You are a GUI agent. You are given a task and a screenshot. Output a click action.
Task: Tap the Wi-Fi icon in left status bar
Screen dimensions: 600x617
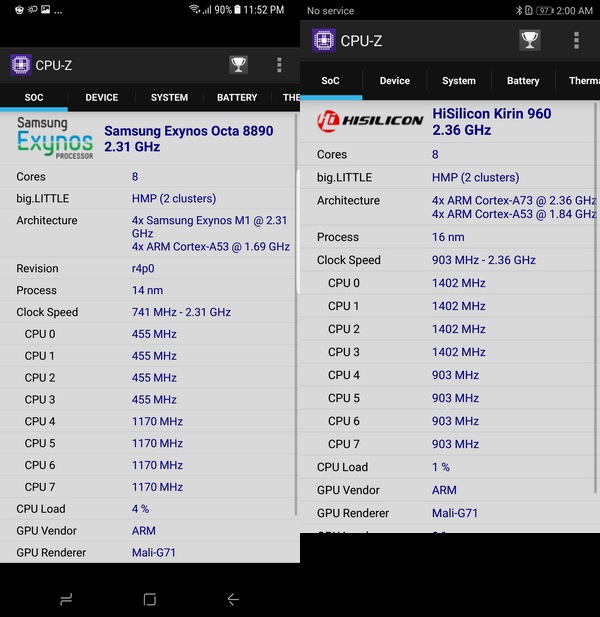(x=195, y=9)
